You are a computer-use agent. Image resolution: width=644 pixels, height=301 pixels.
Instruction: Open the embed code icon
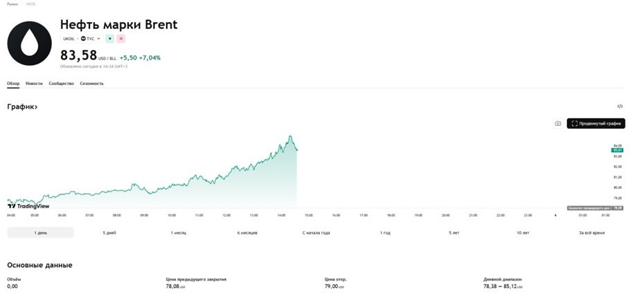pyautogui.click(x=620, y=107)
